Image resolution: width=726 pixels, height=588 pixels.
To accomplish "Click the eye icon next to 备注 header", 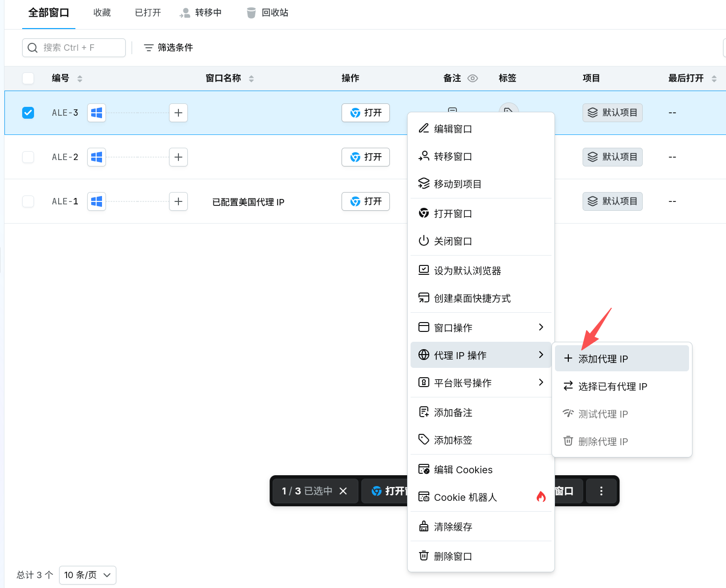I will (473, 78).
